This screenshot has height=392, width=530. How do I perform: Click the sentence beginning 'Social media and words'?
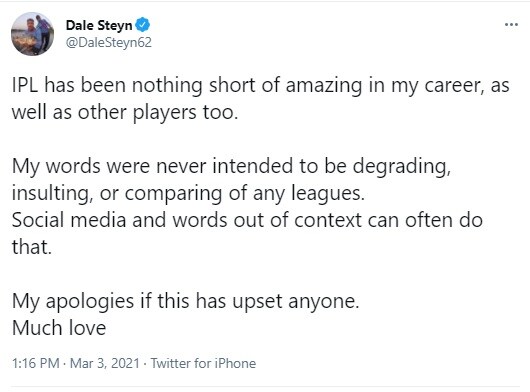(247, 221)
